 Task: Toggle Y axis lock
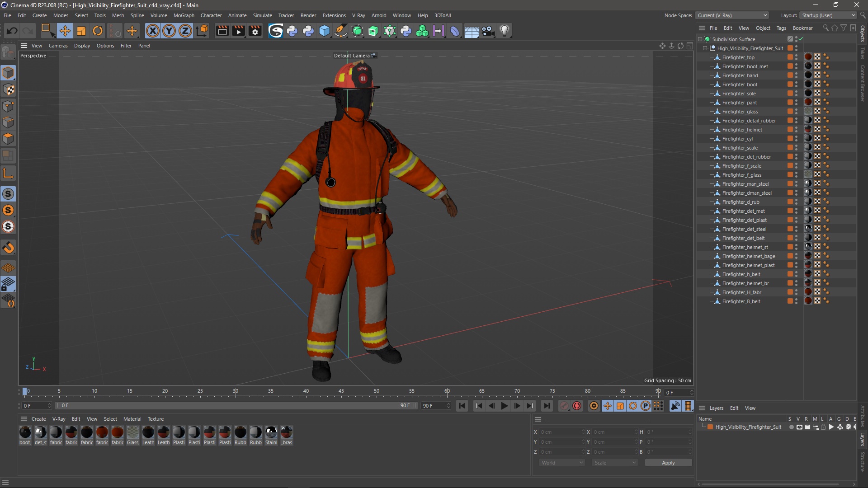(x=169, y=31)
